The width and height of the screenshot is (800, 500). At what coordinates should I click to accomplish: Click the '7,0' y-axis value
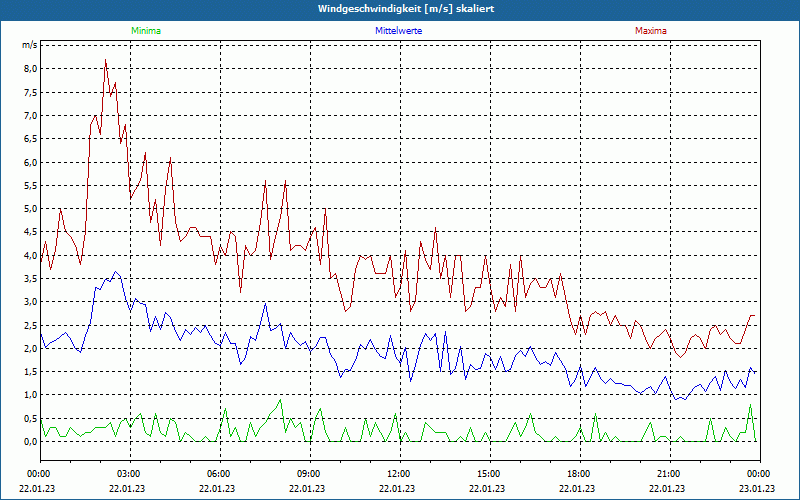pyautogui.click(x=31, y=116)
